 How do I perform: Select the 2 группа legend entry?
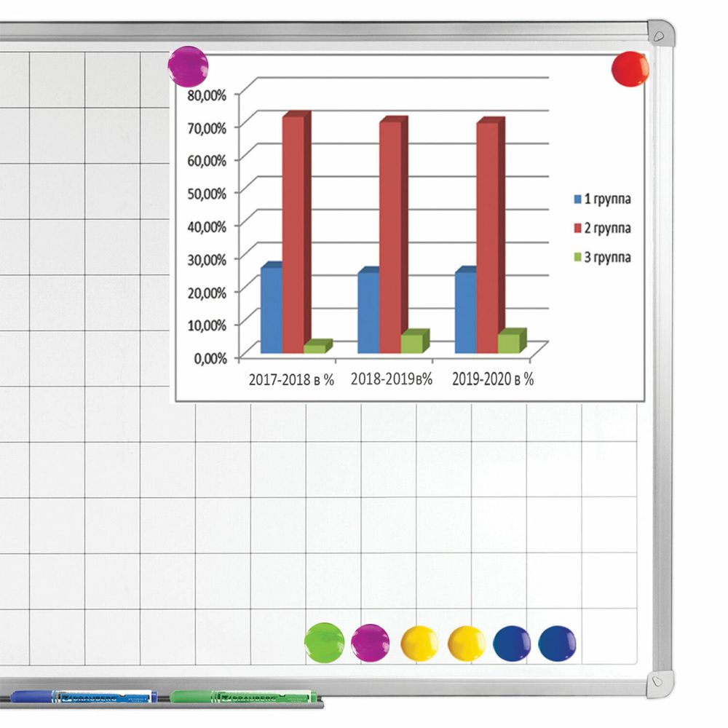click(x=602, y=229)
